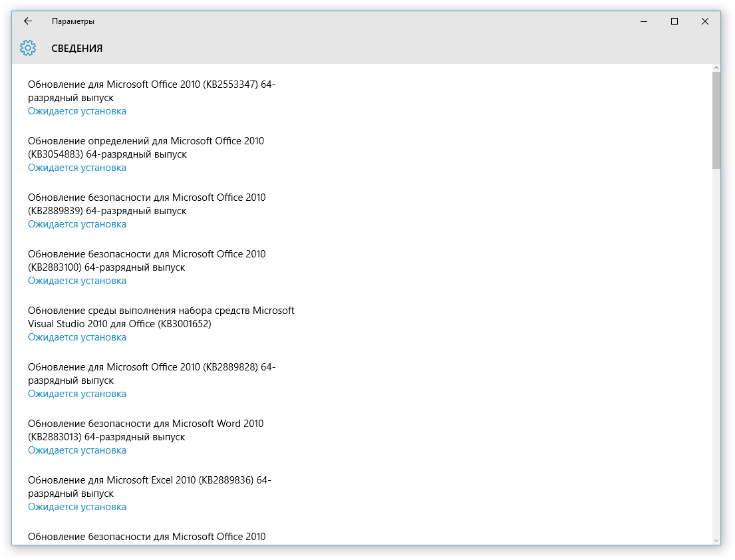735x560 pixels.
Task: Click the scrollbar up arrow
Action: [716, 68]
